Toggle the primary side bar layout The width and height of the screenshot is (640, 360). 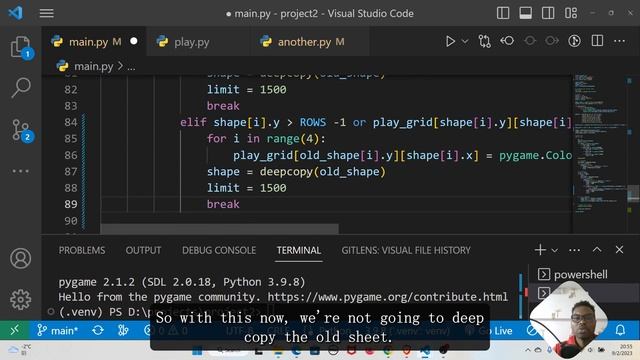click(503, 13)
